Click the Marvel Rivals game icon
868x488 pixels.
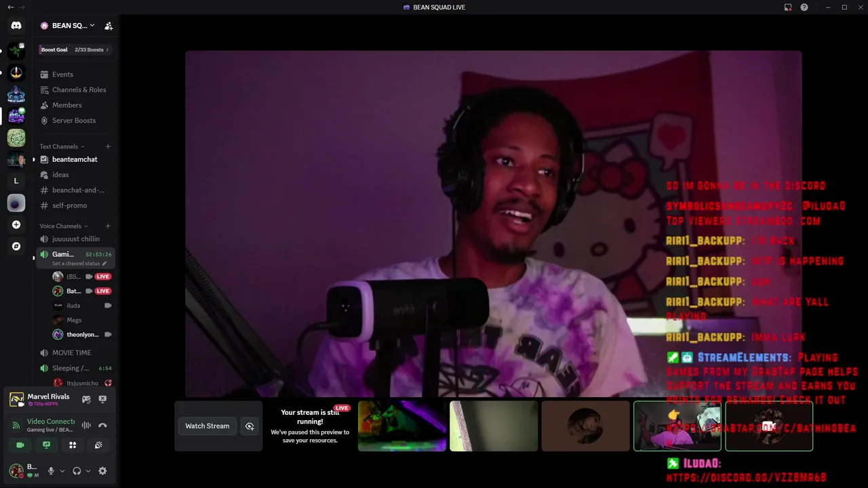(x=16, y=399)
